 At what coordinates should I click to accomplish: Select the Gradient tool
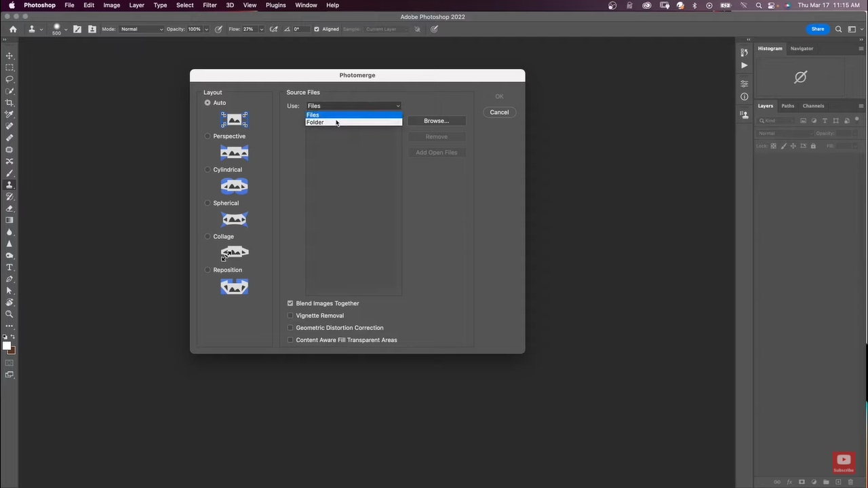coord(9,220)
